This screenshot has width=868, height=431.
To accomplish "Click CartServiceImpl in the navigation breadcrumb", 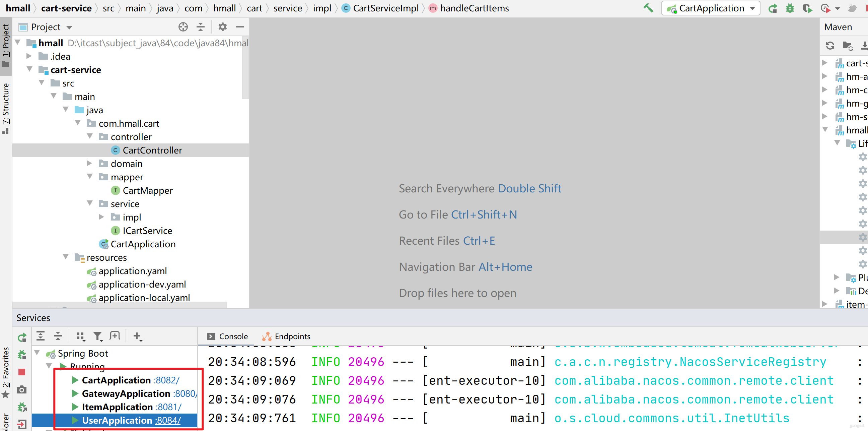I will pos(385,8).
